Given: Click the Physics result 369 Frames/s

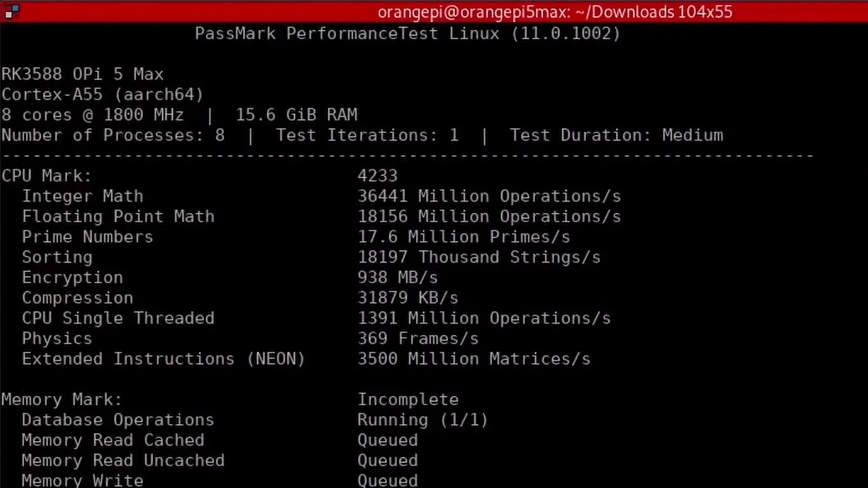Looking at the screenshot, I should [x=418, y=338].
